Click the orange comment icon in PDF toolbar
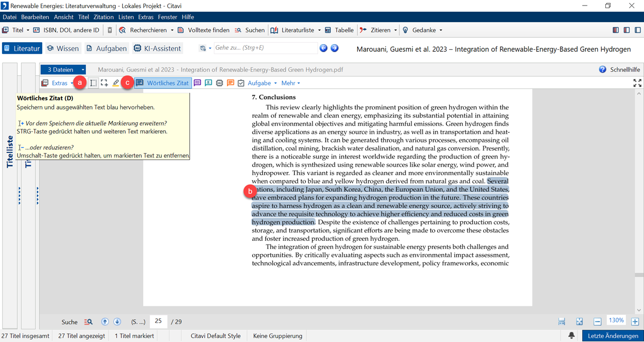The height and width of the screenshot is (342, 644). [230, 83]
